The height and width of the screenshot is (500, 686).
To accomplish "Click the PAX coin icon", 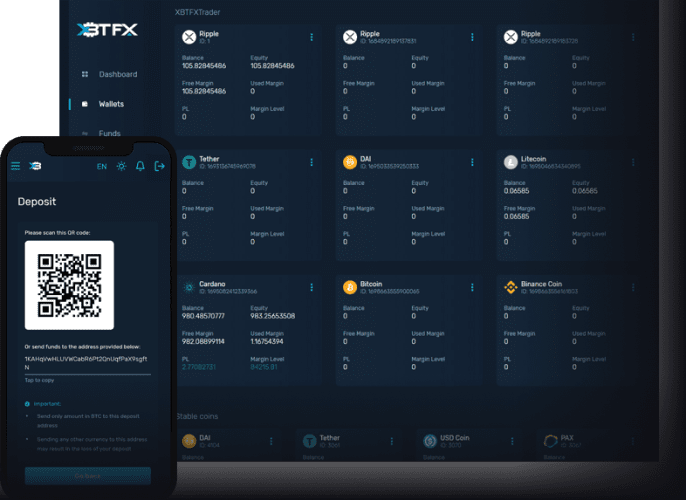I will 551,441.
